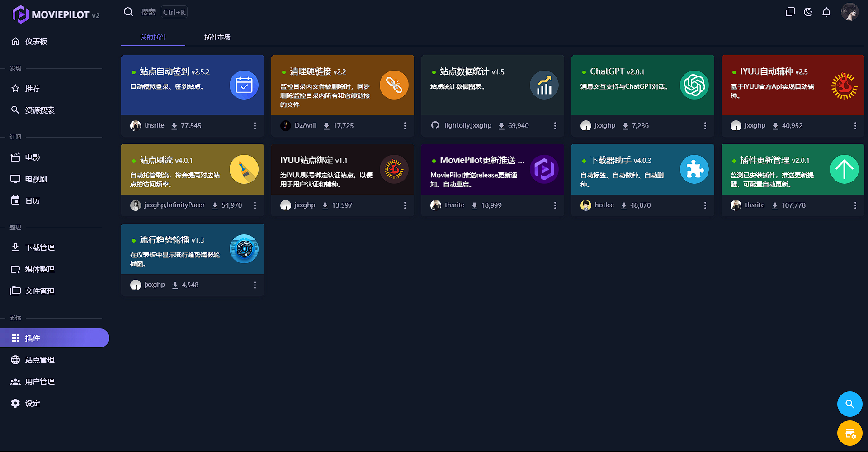Click download count 107,778
This screenshot has width=868, height=452.
point(793,205)
